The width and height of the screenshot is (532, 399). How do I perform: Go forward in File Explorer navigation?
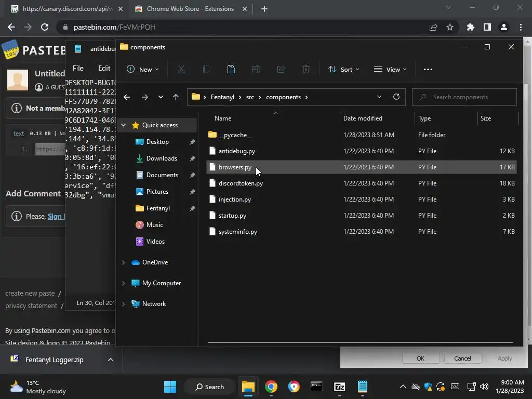click(145, 97)
